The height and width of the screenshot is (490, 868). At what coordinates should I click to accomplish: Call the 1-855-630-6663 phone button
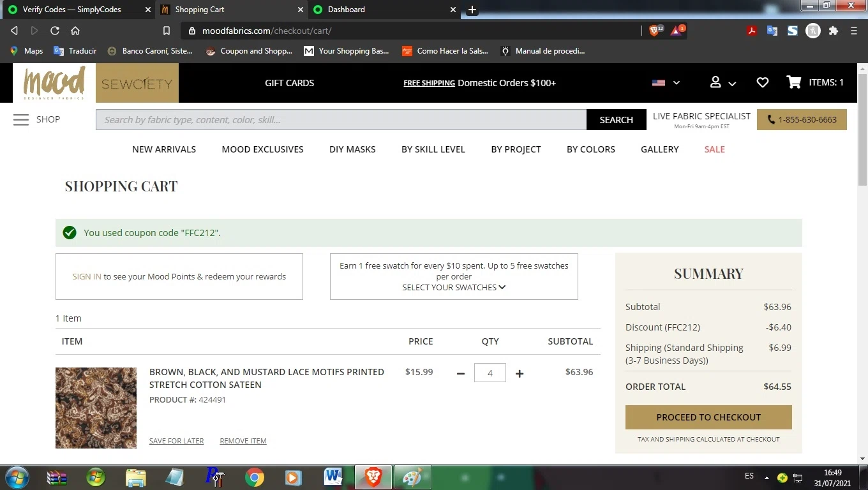click(802, 120)
